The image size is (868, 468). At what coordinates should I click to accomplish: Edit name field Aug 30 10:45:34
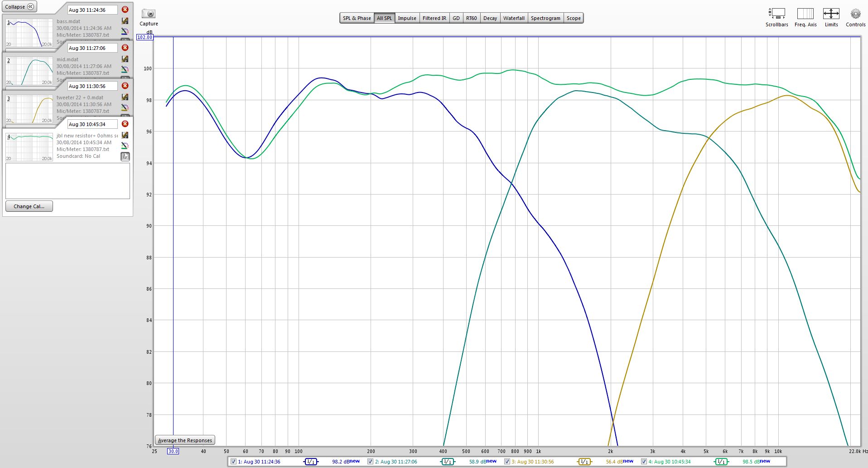(92, 124)
